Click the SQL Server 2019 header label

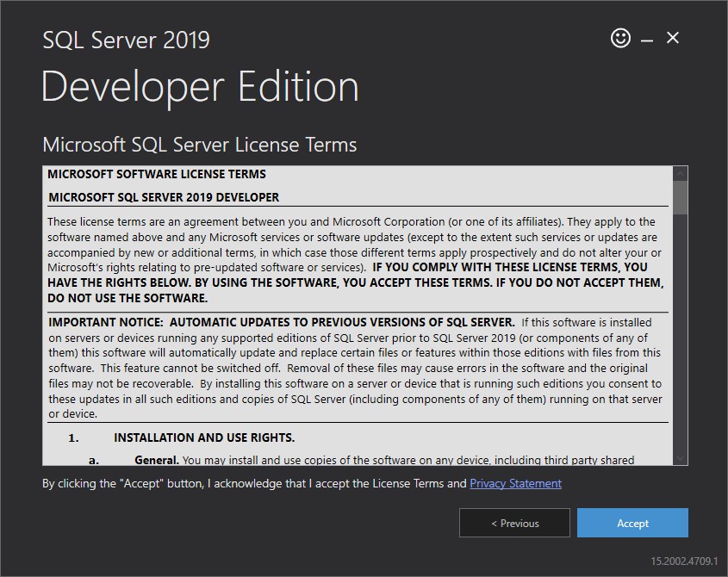coord(126,40)
